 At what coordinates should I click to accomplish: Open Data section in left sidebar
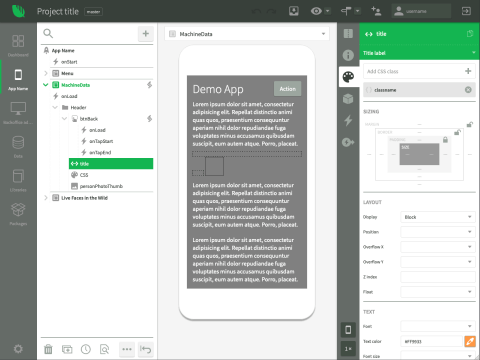[x=18, y=146]
